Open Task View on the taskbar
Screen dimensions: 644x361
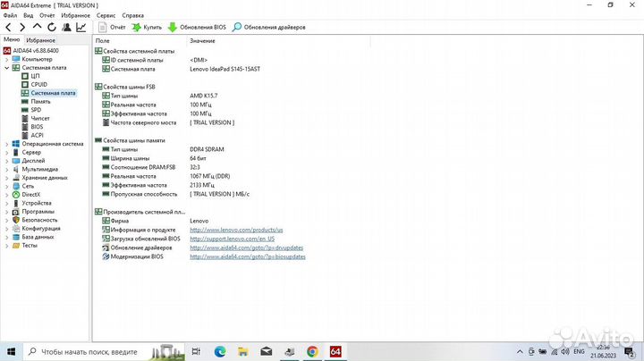coord(196,351)
